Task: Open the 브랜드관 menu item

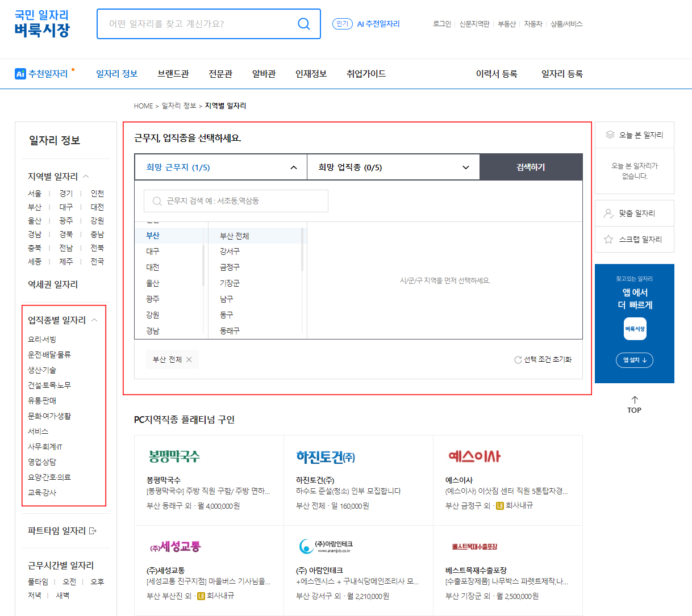Action: pos(173,73)
